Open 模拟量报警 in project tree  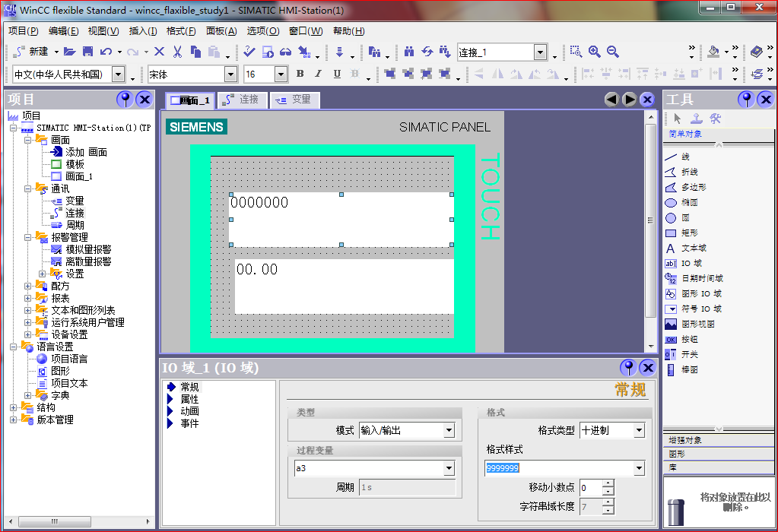pos(88,249)
